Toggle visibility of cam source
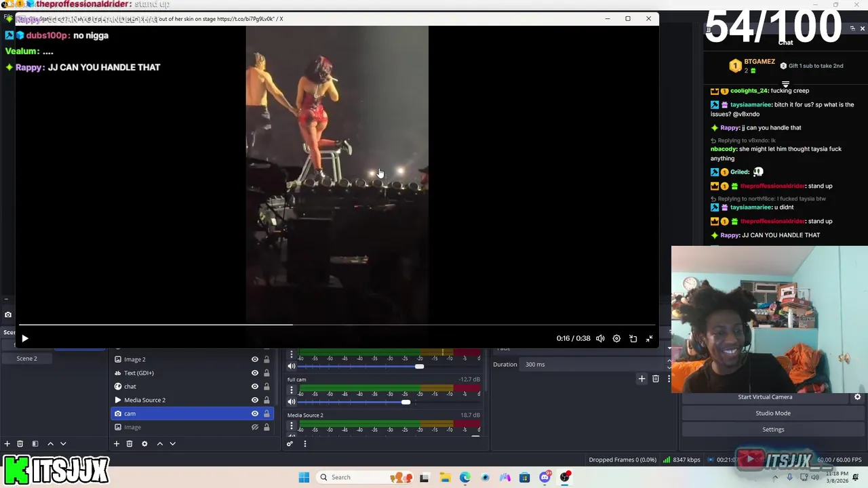 [x=255, y=413]
